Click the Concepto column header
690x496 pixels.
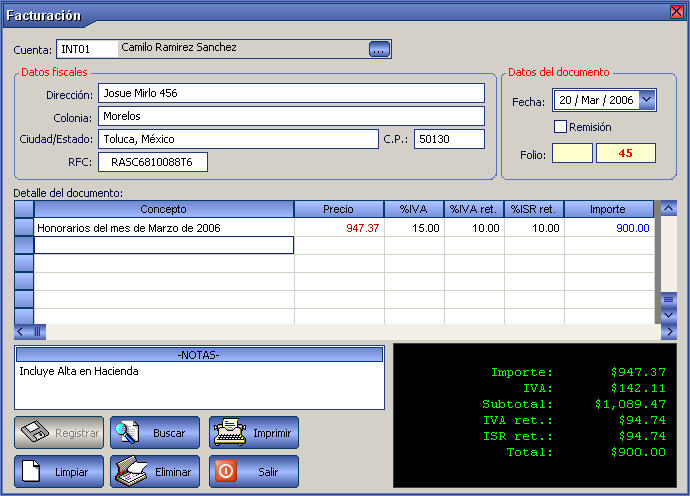pos(164,209)
